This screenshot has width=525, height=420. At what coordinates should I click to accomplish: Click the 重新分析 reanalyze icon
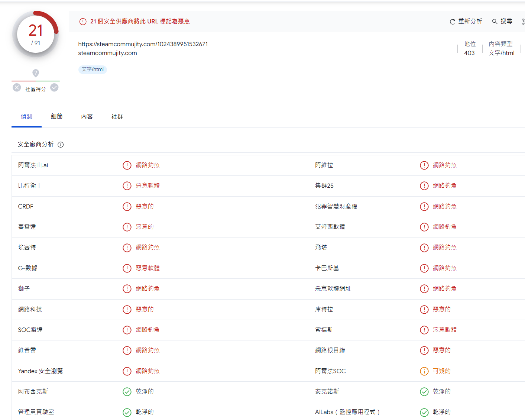(452, 22)
